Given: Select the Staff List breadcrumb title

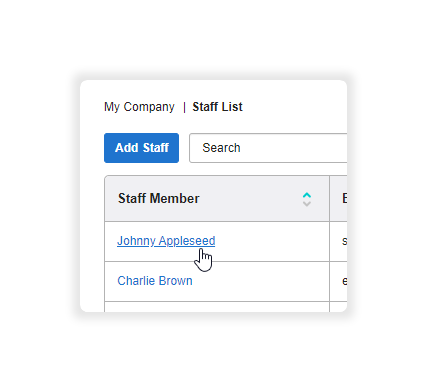Looking at the screenshot, I should tap(217, 107).
